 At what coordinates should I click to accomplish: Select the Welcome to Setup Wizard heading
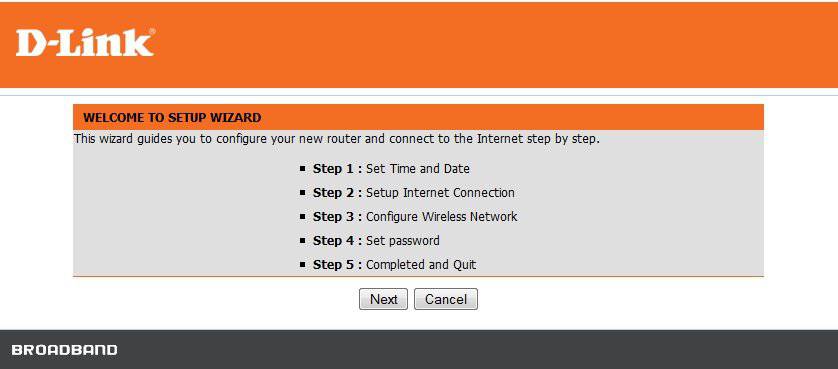pyautogui.click(x=172, y=117)
